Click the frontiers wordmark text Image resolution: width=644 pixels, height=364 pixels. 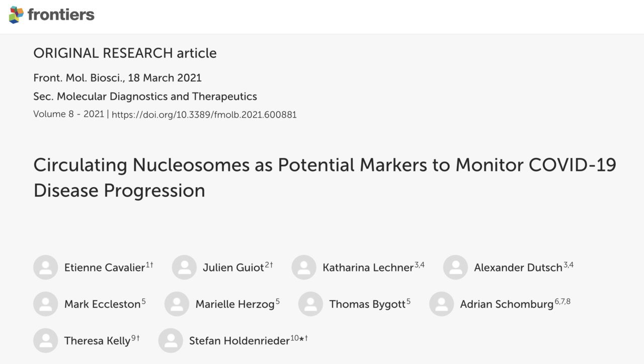(61, 15)
